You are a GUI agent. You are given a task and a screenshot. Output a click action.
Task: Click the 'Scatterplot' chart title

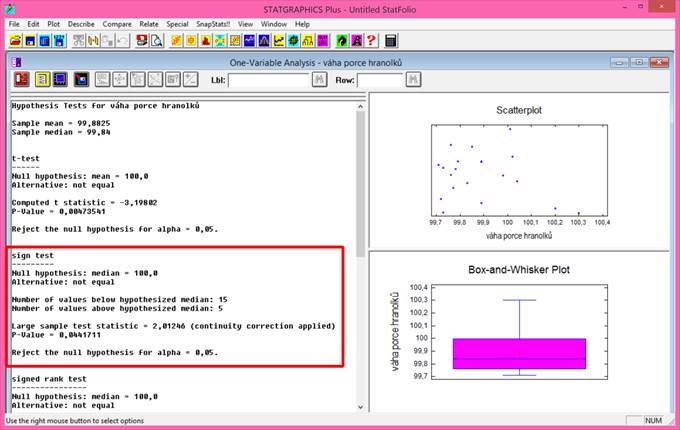click(x=519, y=110)
